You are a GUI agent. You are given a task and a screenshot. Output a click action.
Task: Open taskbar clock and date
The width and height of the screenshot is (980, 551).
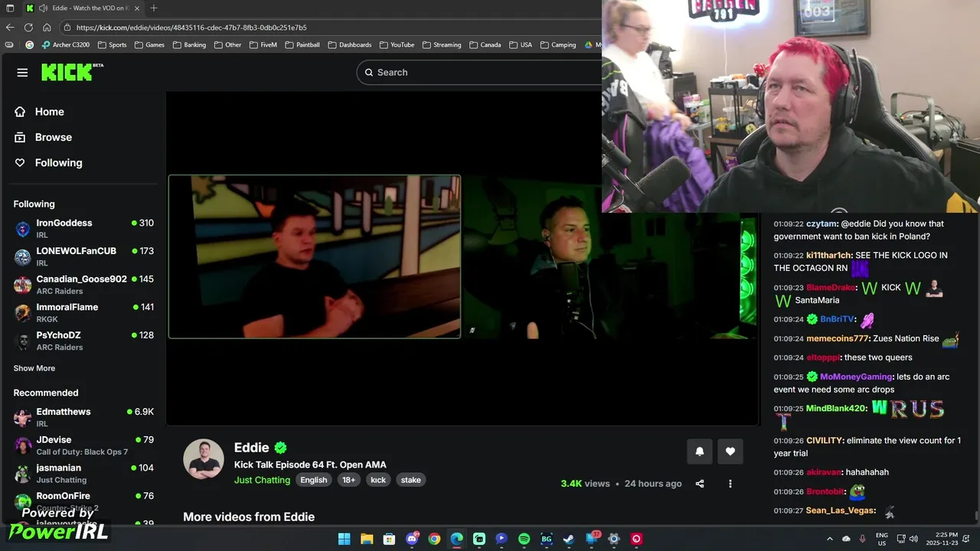[x=942, y=539]
